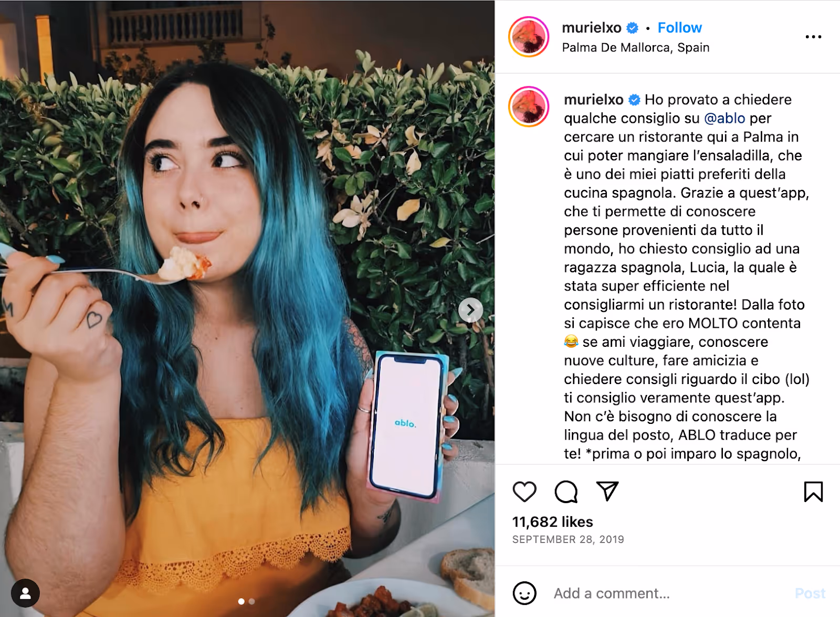Save post with the bookmark icon
This screenshot has width=840, height=617.
click(813, 492)
